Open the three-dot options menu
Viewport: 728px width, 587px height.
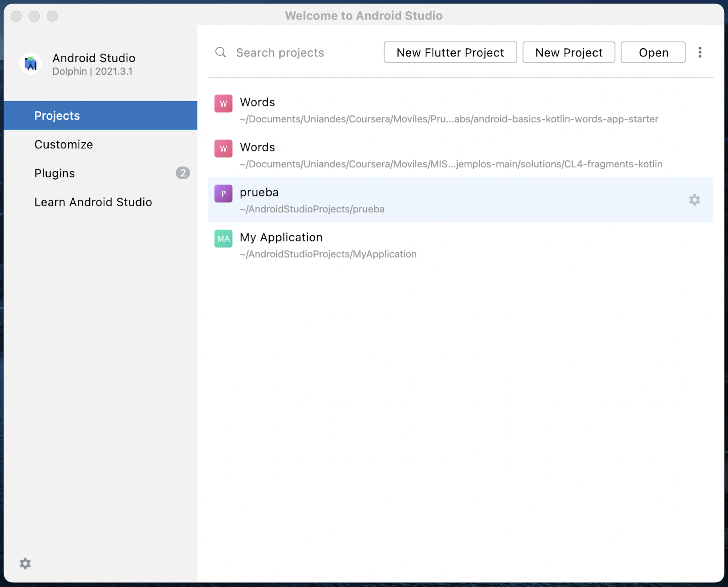click(x=700, y=52)
